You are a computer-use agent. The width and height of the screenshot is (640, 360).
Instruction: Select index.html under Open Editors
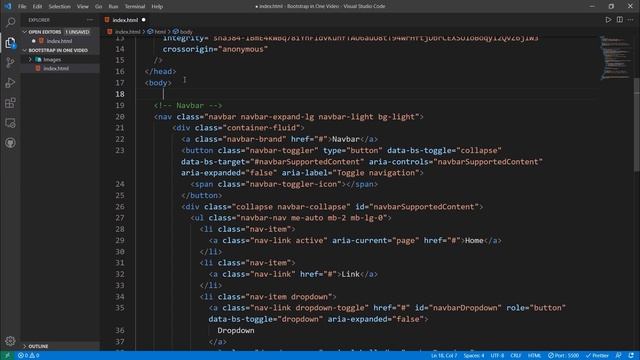59,41
